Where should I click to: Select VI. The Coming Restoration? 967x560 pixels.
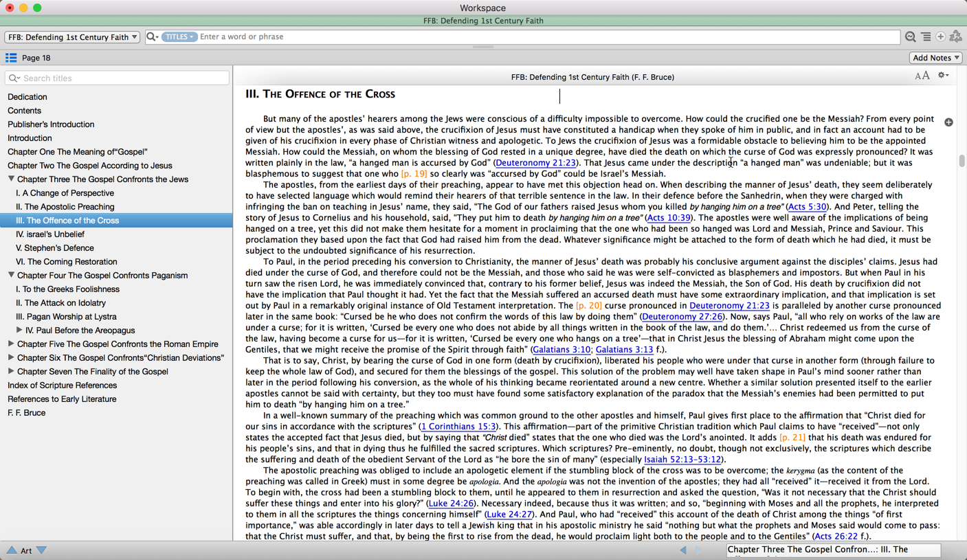point(67,262)
